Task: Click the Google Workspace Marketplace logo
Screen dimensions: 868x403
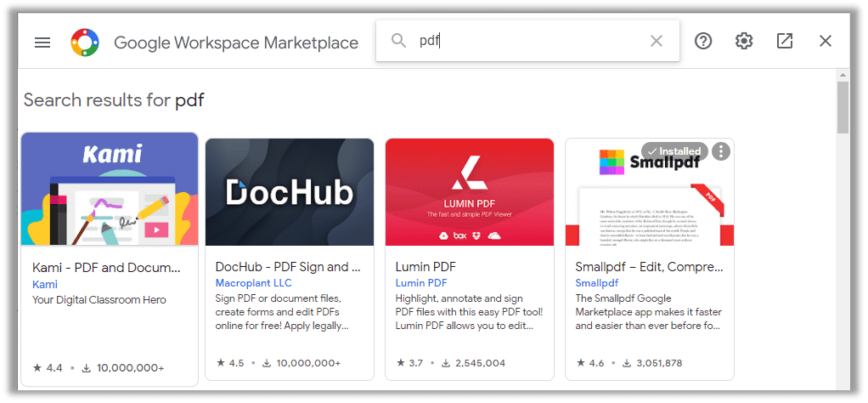Action: pos(85,43)
